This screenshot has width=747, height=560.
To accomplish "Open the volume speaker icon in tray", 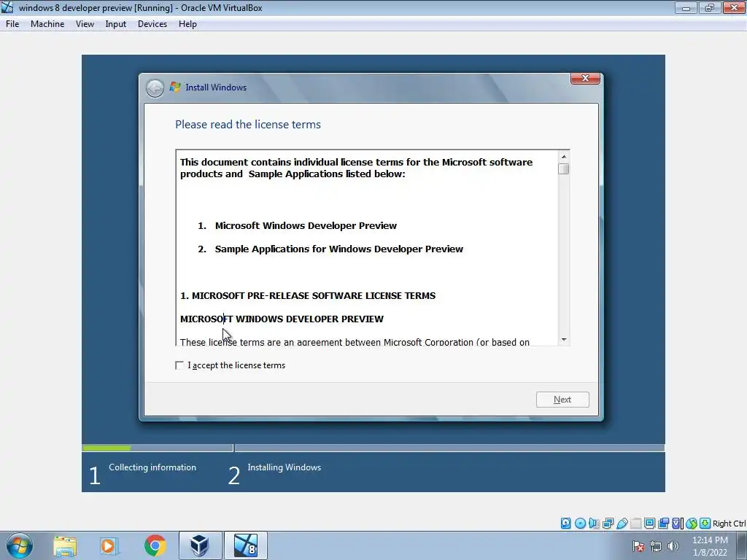I will (673, 546).
